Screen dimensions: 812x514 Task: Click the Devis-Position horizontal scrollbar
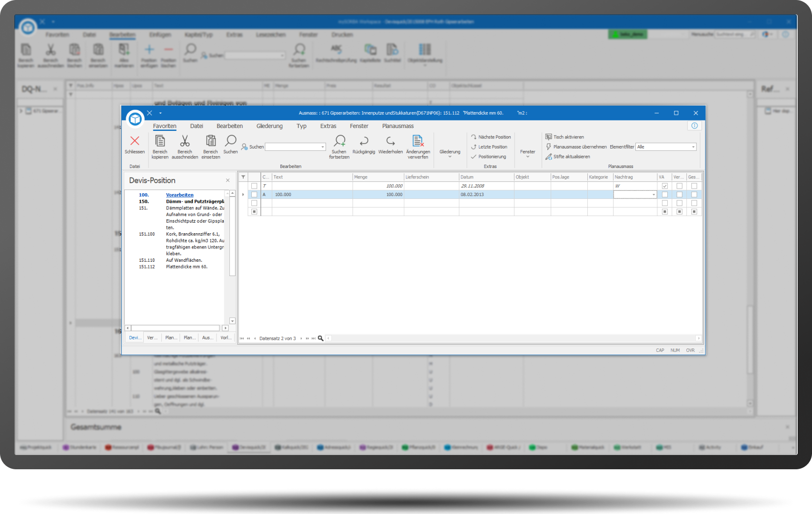click(x=175, y=328)
